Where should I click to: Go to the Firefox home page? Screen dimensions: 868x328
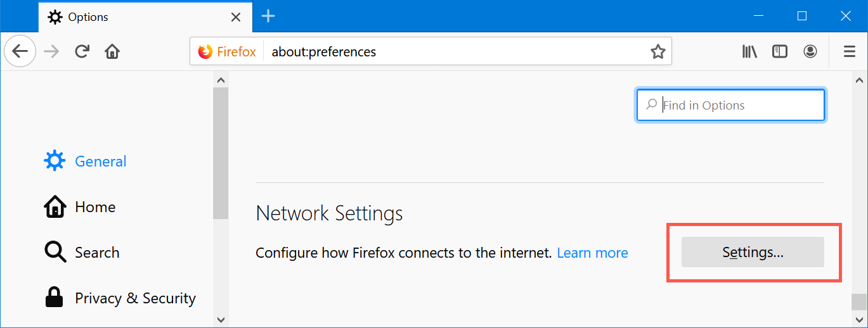[x=112, y=51]
